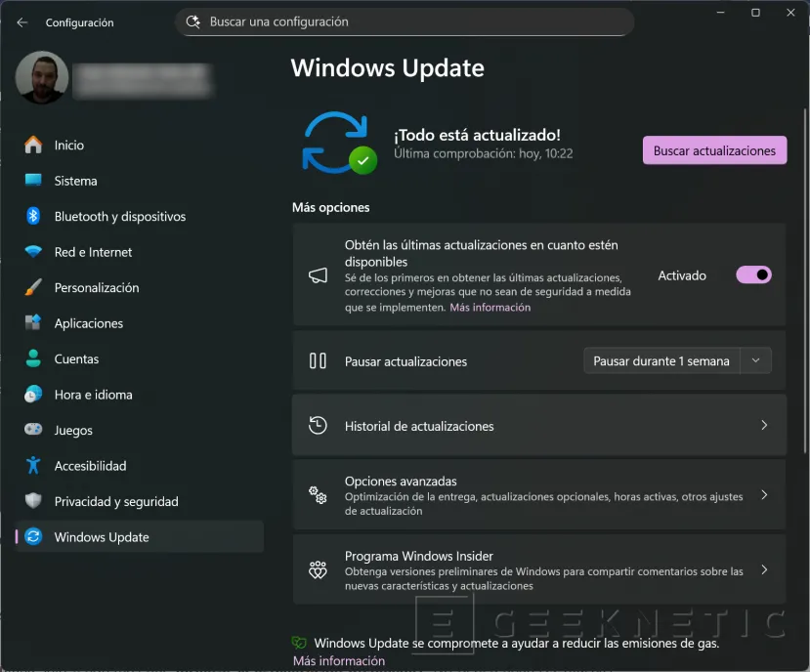The height and width of the screenshot is (672, 810).
Task: Click the Buscar una configuración search field
Action: (405, 21)
